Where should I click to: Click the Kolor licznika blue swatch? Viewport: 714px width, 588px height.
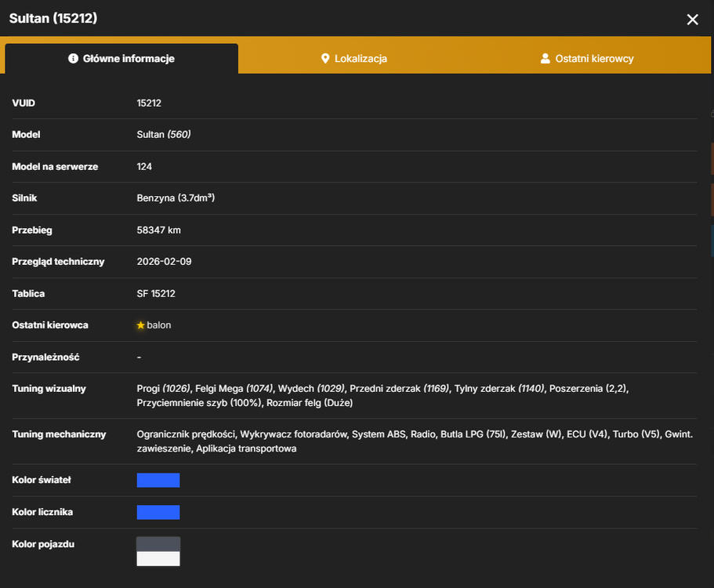158,513
